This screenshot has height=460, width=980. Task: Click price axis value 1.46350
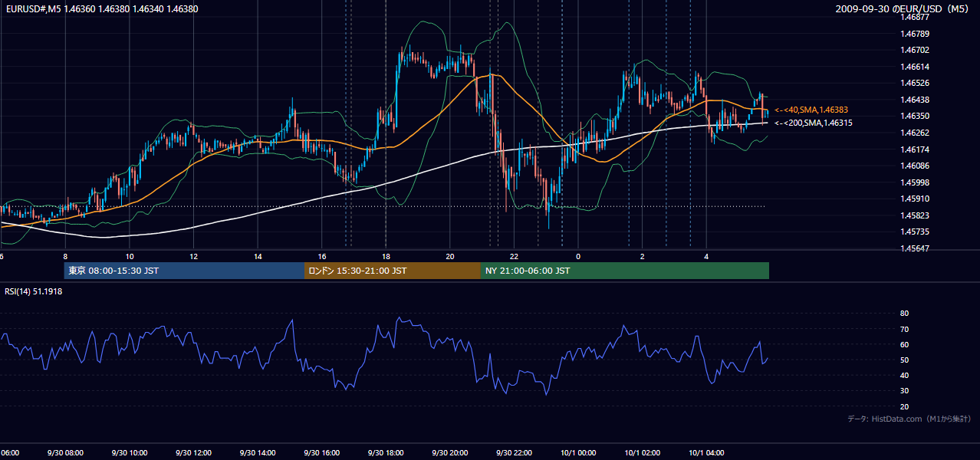(x=915, y=116)
